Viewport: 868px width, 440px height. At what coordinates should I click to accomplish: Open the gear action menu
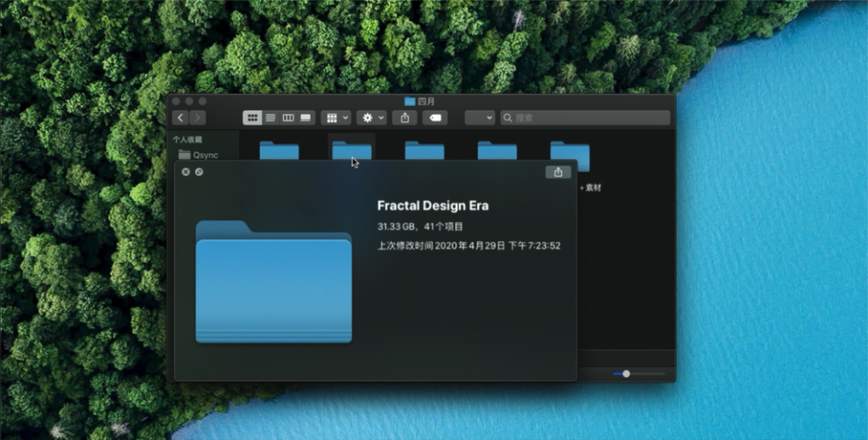[371, 117]
